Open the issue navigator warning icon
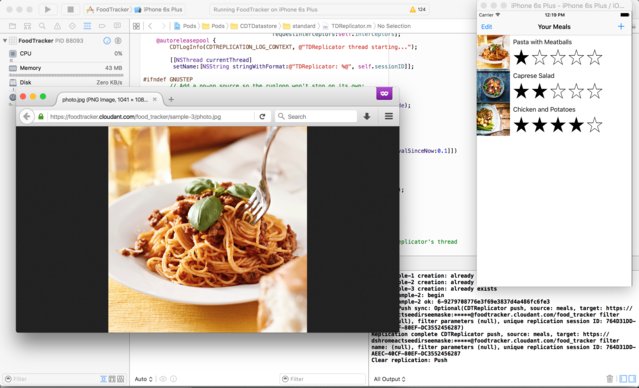Image resolution: width=639 pixels, height=388 pixels. tap(57, 26)
